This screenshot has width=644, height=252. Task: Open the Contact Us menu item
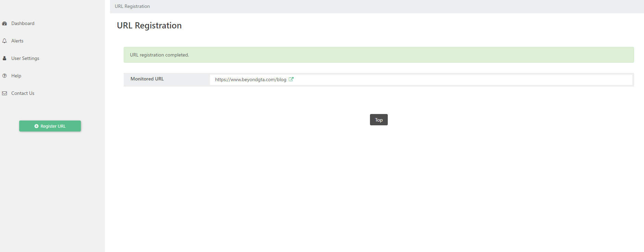(x=23, y=93)
